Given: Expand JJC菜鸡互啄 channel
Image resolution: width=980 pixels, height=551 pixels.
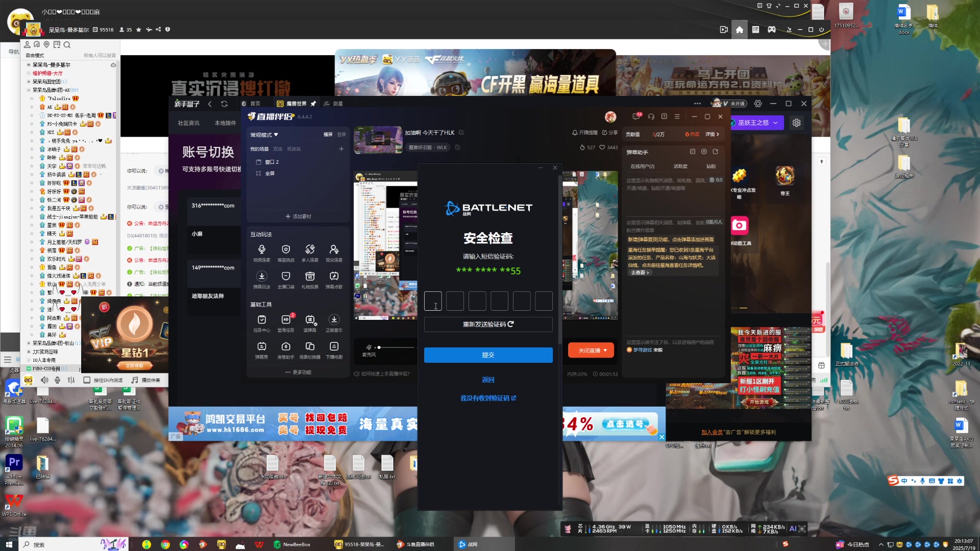Looking at the screenshot, I should tap(29, 352).
